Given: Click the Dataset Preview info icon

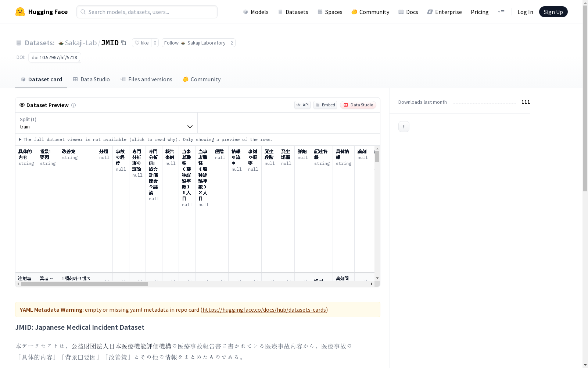Looking at the screenshot, I should pyautogui.click(x=73, y=105).
